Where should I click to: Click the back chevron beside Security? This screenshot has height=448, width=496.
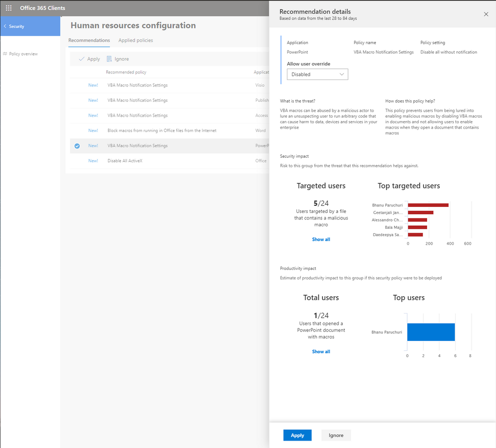coord(5,26)
